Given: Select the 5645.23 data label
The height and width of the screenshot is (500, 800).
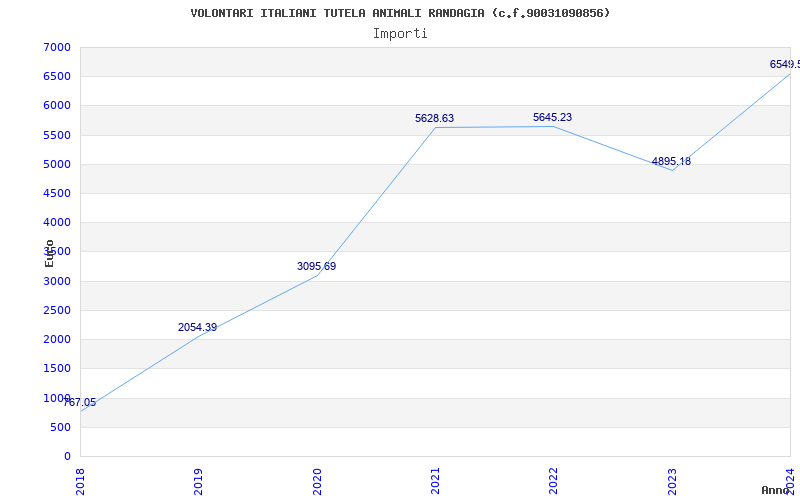Looking at the screenshot, I should [x=553, y=117].
